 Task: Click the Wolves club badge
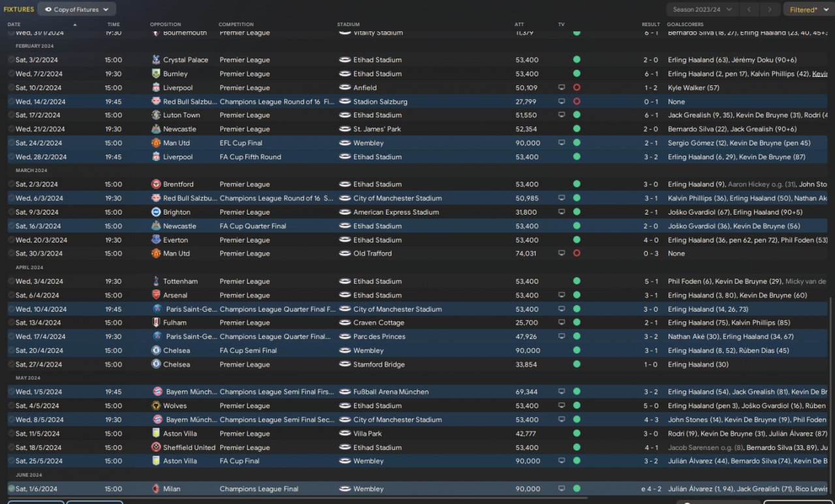[x=156, y=406]
